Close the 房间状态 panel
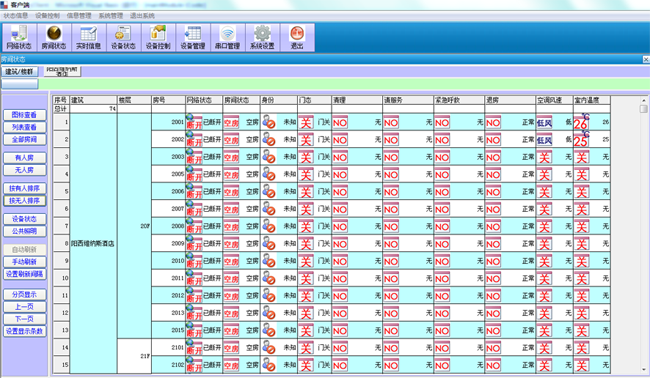Viewport: 650px width, 378px height. pos(646,60)
